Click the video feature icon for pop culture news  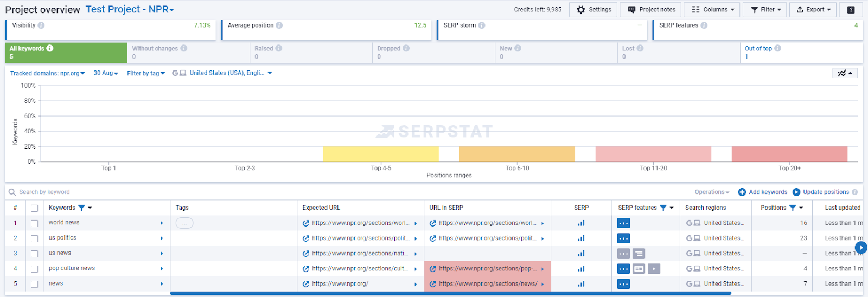click(x=654, y=268)
